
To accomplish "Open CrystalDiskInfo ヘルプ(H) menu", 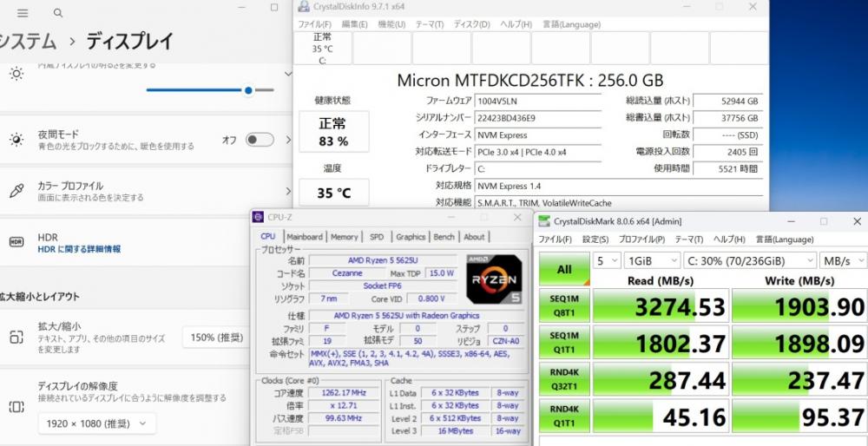I will click(516, 24).
